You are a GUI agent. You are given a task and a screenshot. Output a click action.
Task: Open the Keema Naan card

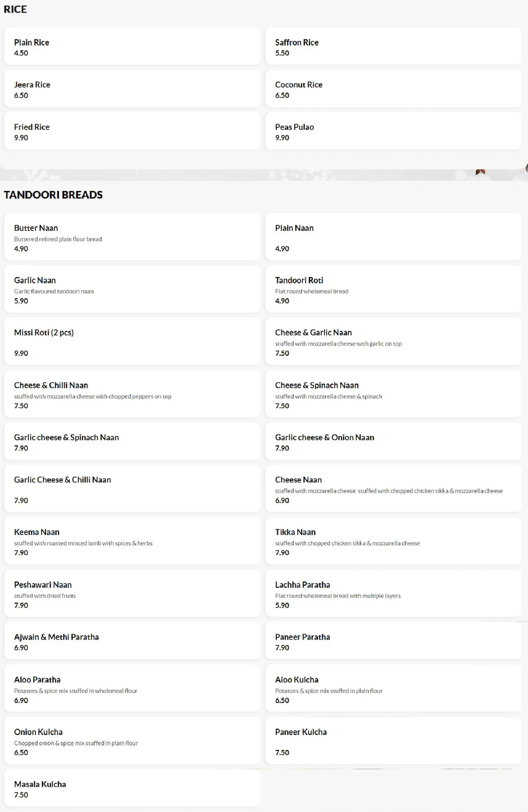click(132, 541)
